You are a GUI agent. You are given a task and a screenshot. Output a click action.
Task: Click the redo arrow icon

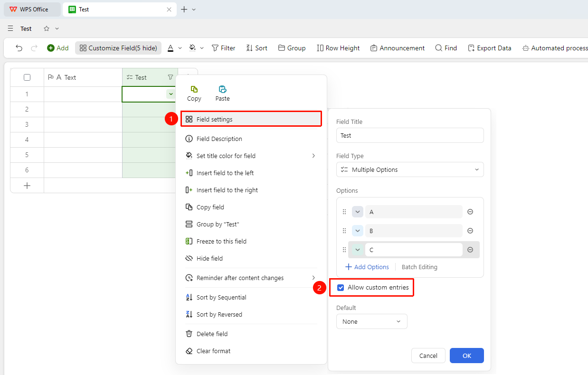(x=34, y=48)
